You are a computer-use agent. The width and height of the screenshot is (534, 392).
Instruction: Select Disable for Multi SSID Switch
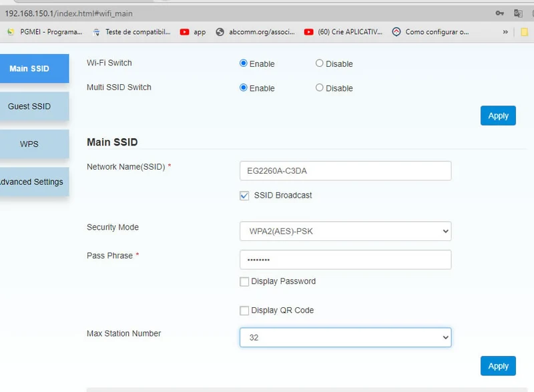click(319, 88)
